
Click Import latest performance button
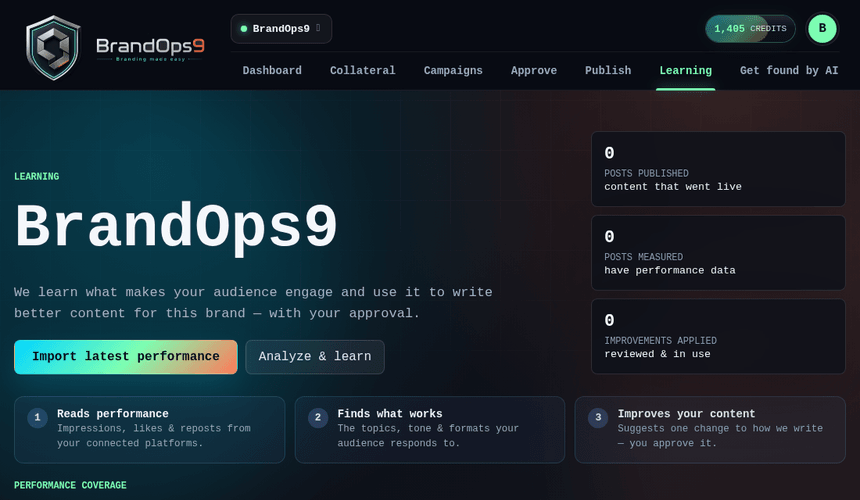126,357
